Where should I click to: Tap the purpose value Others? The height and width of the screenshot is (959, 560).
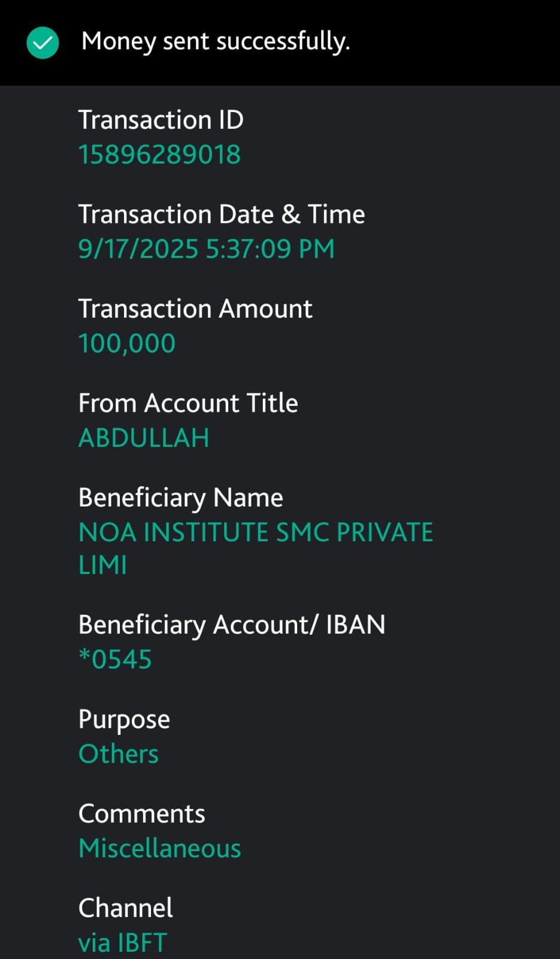click(x=119, y=754)
